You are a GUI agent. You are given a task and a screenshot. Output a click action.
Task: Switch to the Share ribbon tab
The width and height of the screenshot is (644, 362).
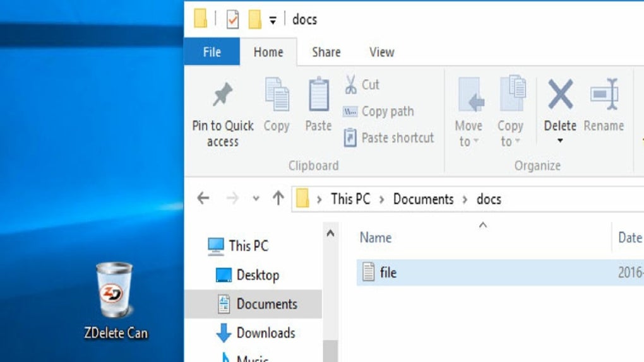[326, 52]
